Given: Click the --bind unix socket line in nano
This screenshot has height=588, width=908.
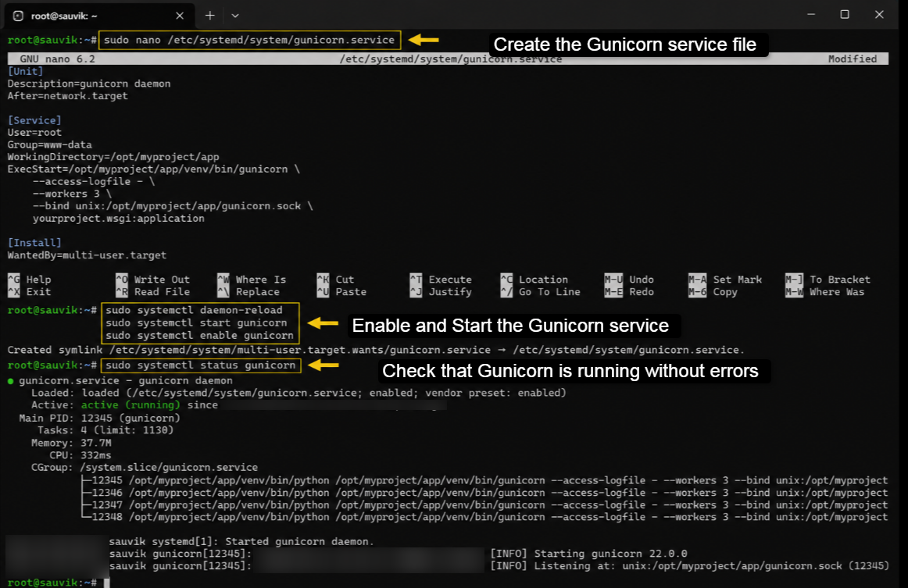Looking at the screenshot, I should (x=173, y=206).
